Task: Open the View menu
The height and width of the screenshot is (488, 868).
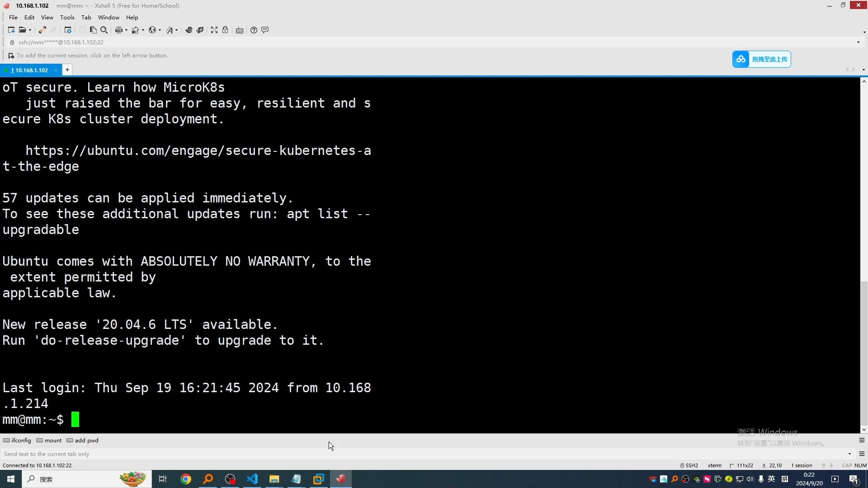Action: 47,17
